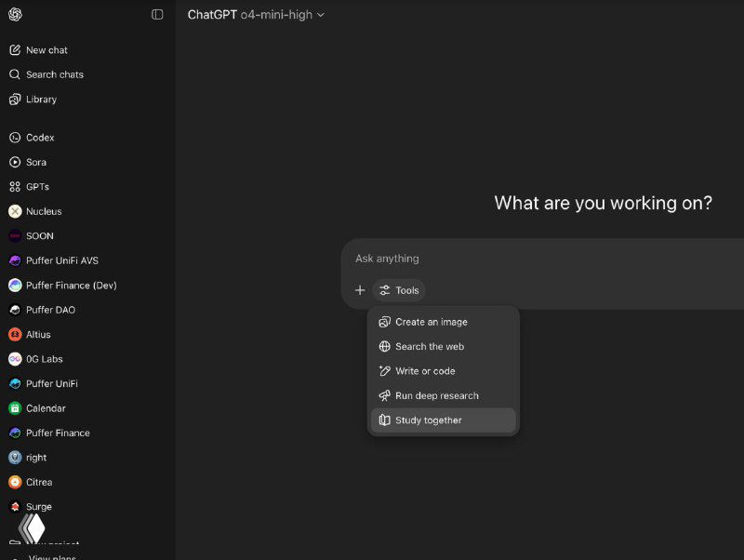Open the ChatGPT o4-mini-high model dropdown
744x560 pixels.
point(256,15)
